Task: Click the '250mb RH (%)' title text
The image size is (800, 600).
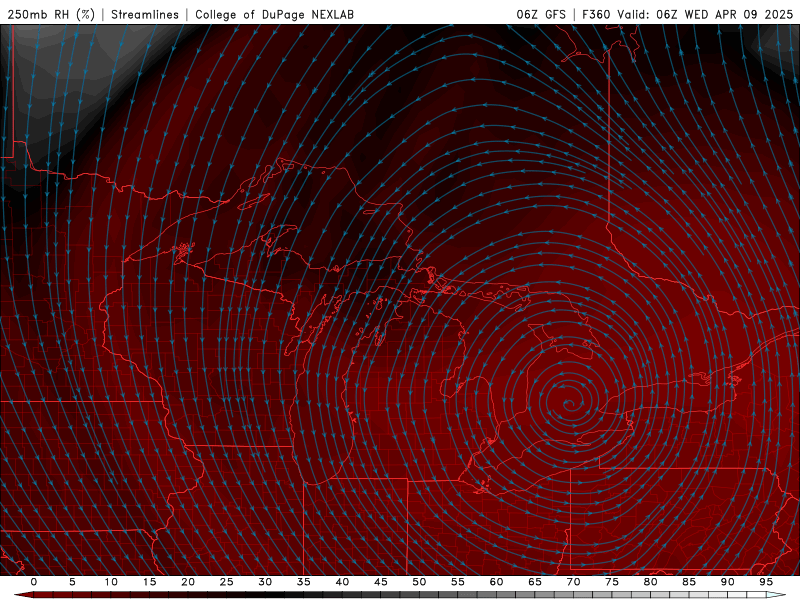Action: point(51,14)
